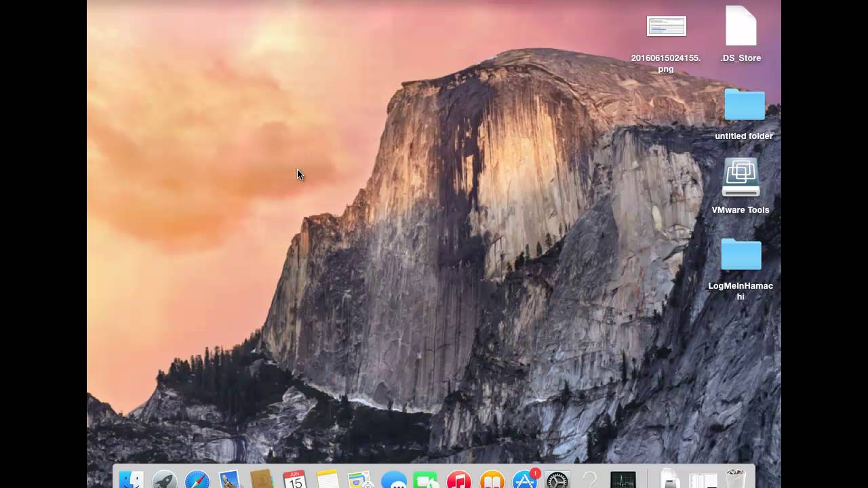Open Contacts book icon in Dock

262,479
